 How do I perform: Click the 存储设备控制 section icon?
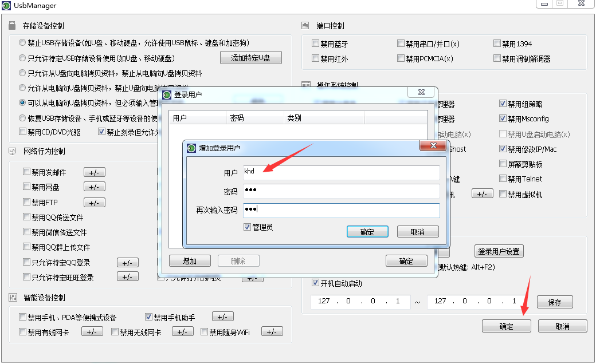pyautogui.click(x=11, y=25)
